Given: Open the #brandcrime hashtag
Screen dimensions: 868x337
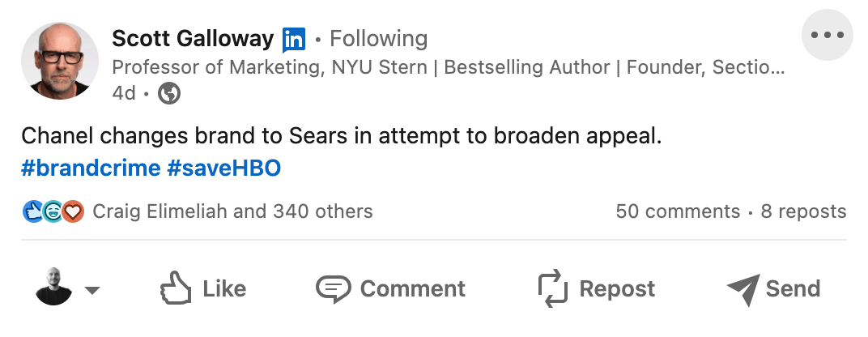Looking at the screenshot, I should click(90, 168).
